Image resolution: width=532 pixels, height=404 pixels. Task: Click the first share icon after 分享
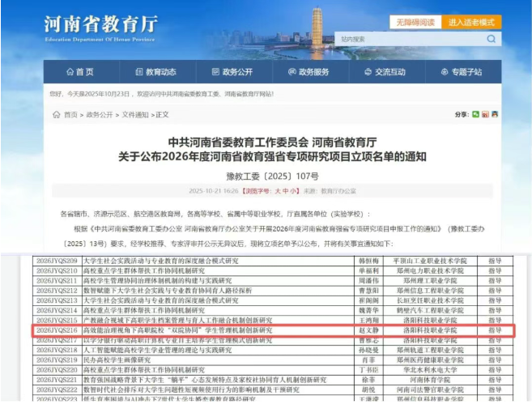(x=475, y=114)
